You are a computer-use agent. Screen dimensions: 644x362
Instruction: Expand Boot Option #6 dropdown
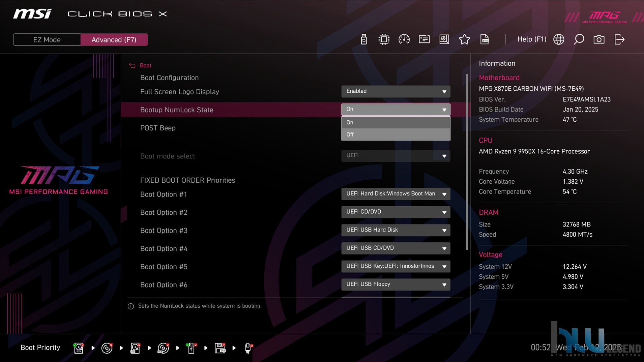pyautogui.click(x=396, y=285)
